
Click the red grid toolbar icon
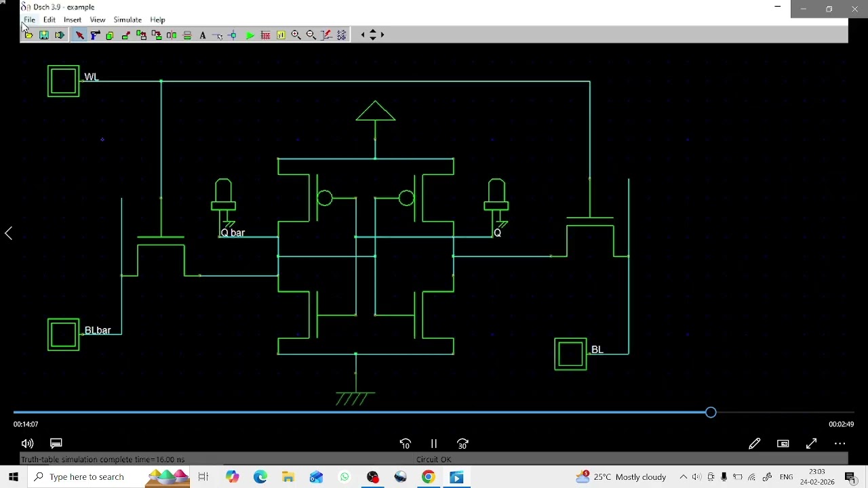click(x=265, y=35)
